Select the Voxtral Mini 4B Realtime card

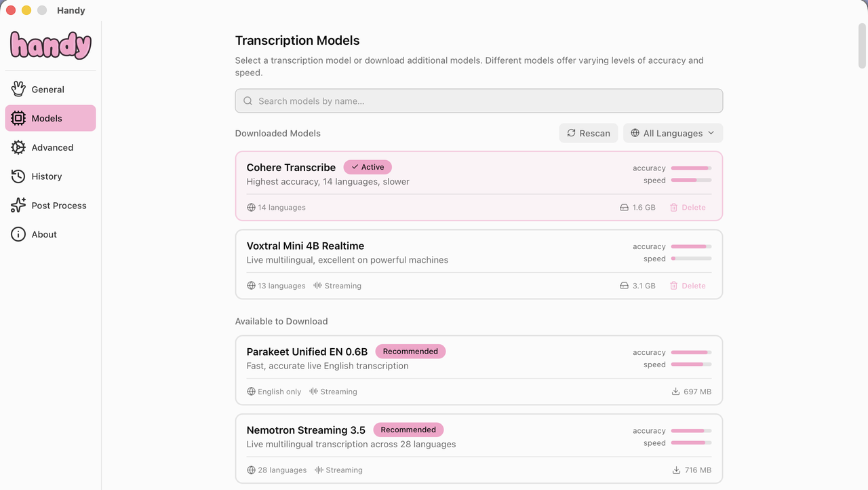tap(479, 264)
